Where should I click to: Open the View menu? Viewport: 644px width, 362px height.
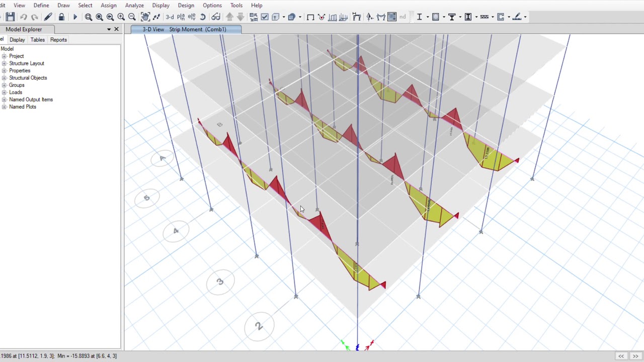click(x=20, y=5)
